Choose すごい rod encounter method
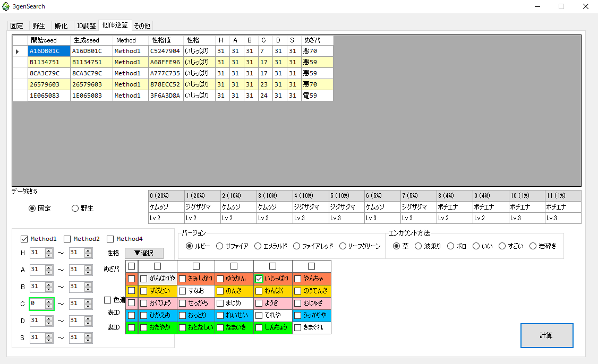Viewport: 598px width, 364px height. pos(511,246)
